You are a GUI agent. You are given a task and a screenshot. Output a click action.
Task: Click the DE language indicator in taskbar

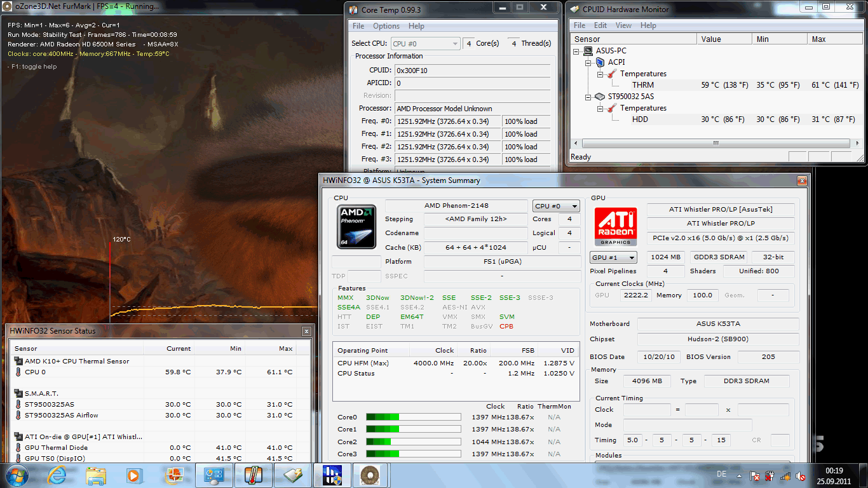click(722, 474)
